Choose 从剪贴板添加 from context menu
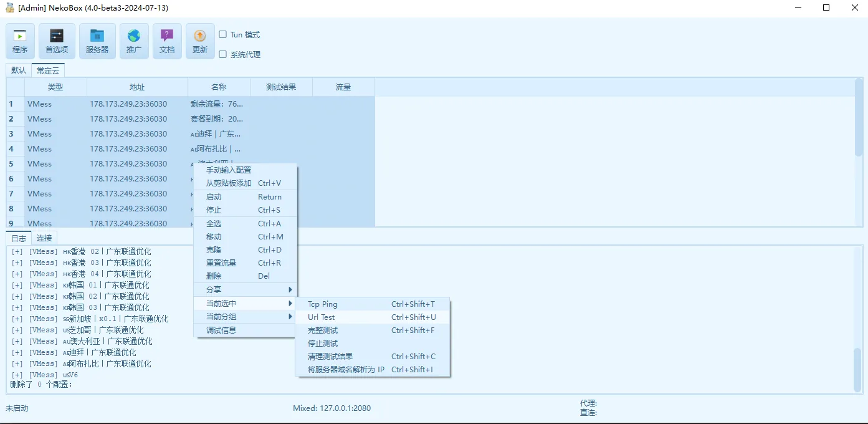Screen dimensions: 868x424 (246, 183)
